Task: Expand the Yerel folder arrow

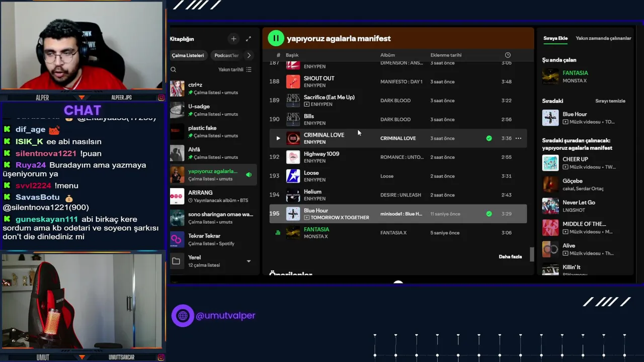Action: [249, 261]
